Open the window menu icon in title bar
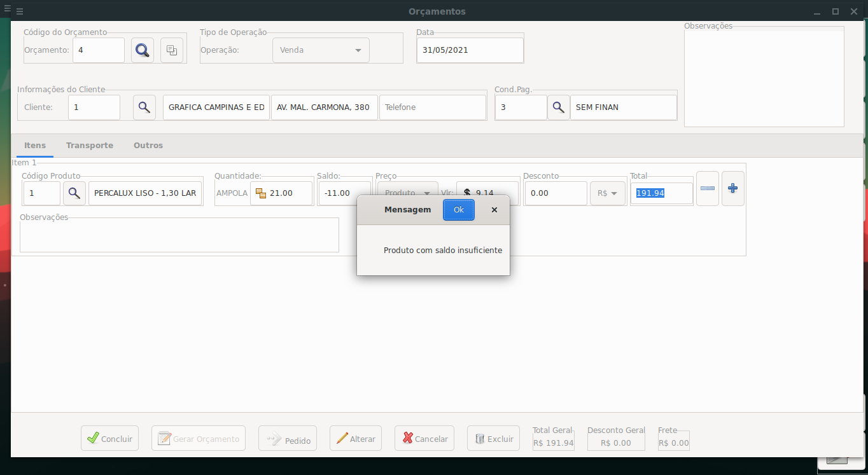This screenshot has height=475, width=868. pos(20,11)
